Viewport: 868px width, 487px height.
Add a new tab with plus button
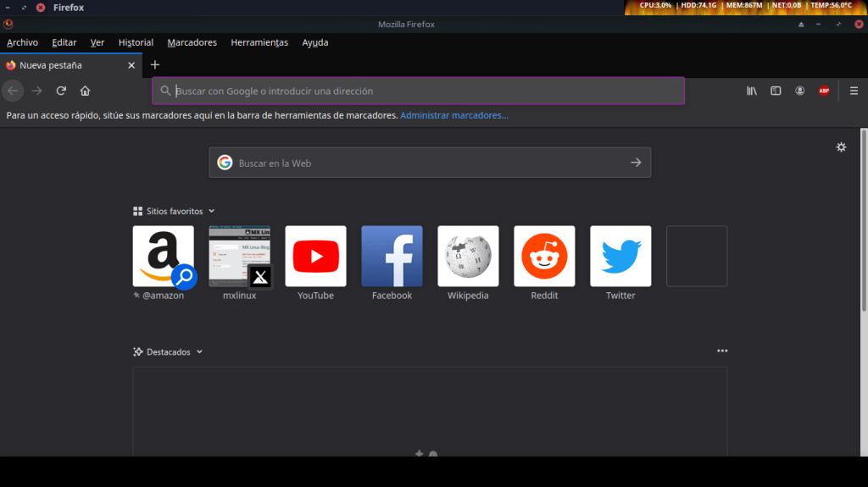coord(154,64)
